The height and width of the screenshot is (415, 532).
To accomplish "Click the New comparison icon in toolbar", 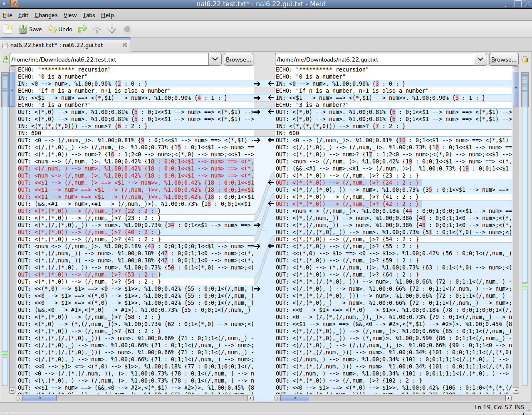I will [8, 29].
